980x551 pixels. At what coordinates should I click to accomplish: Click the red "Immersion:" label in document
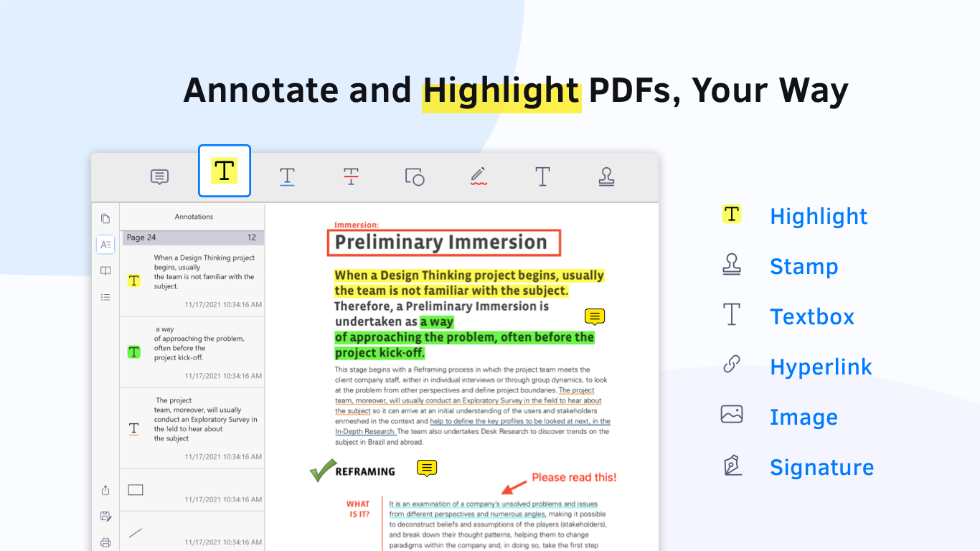pyautogui.click(x=357, y=225)
